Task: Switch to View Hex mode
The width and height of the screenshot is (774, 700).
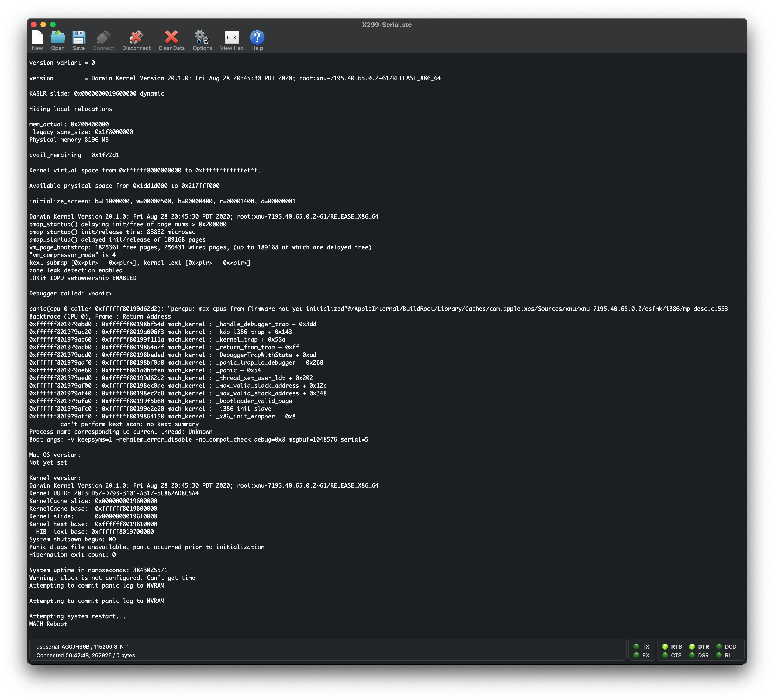Action: pos(232,38)
